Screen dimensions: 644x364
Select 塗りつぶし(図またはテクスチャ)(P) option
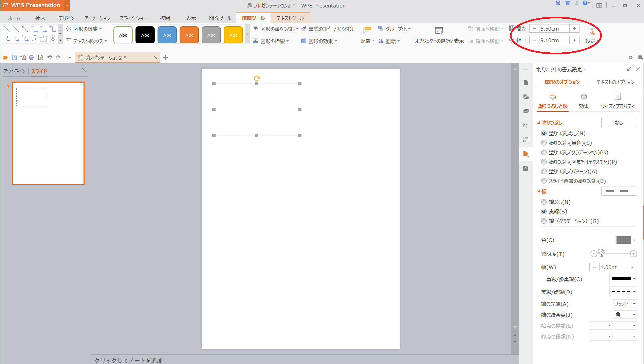[x=544, y=162]
